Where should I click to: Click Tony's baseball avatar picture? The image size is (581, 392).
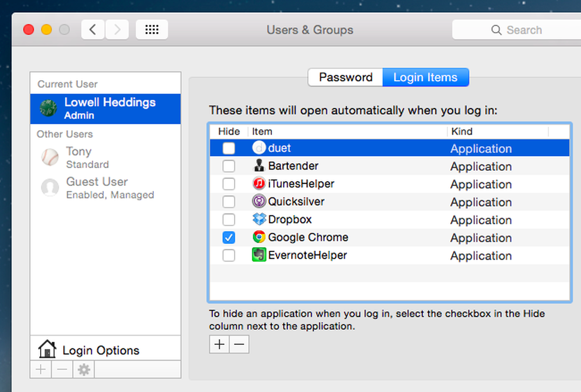coord(50,157)
